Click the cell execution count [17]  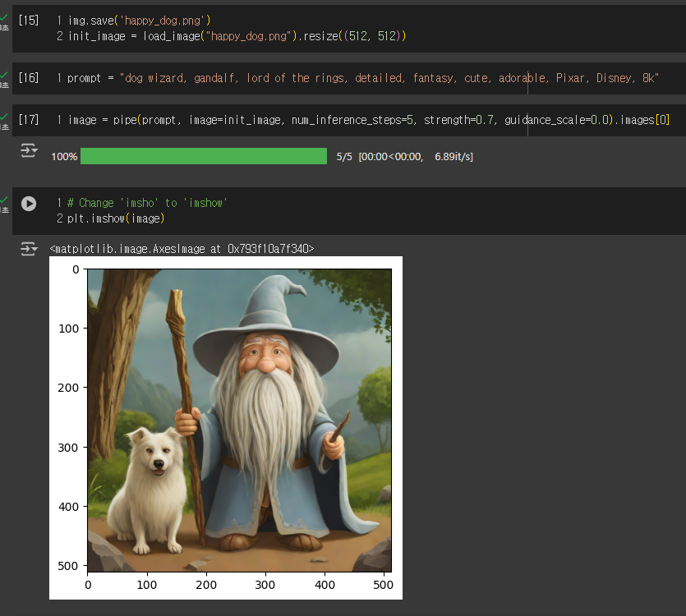pos(29,119)
